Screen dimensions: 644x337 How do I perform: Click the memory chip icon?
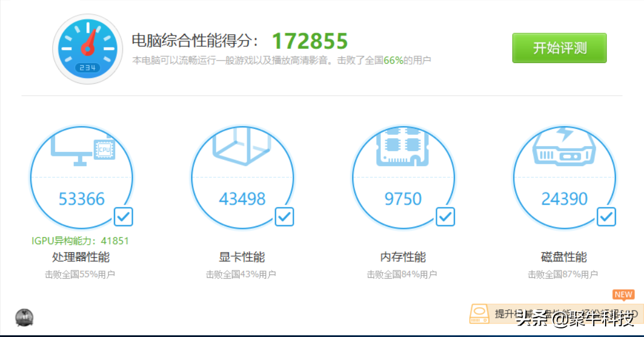coord(402,147)
